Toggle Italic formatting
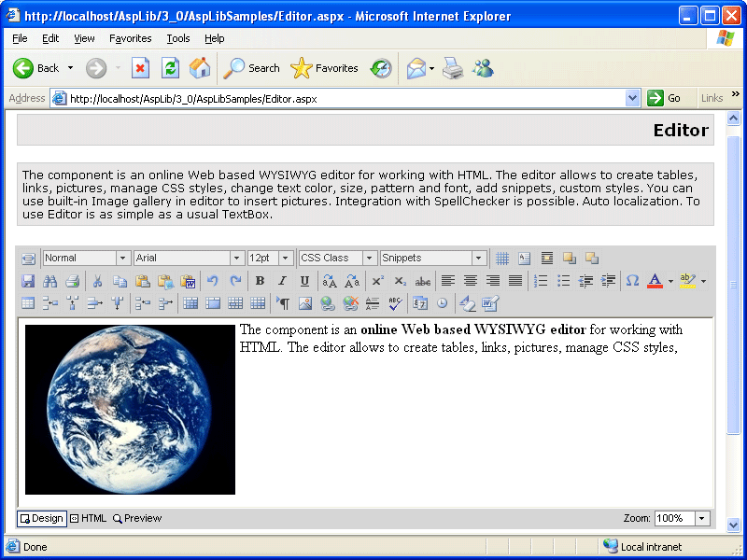This screenshot has width=747, height=560. tap(282, 281)
